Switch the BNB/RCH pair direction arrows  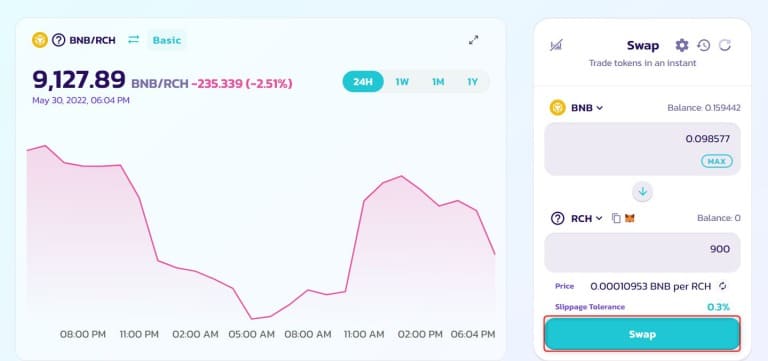[134, 40]
